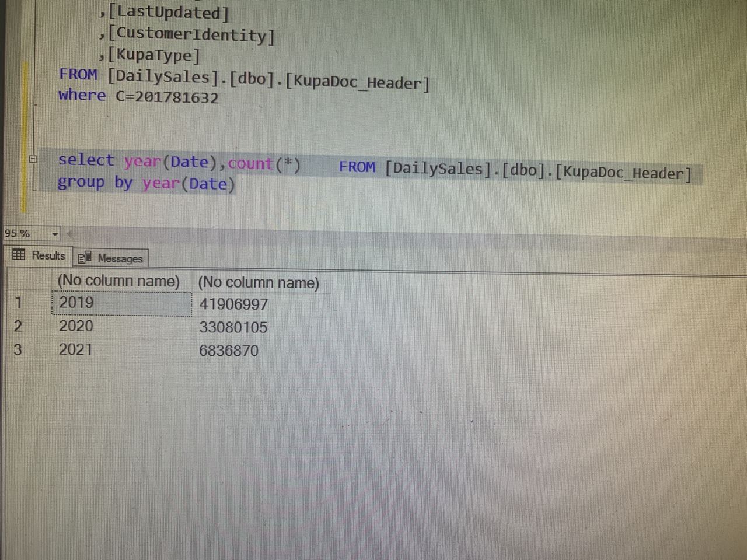
Task: Click the first (No column name) header
Action: (x=118, y=281)
